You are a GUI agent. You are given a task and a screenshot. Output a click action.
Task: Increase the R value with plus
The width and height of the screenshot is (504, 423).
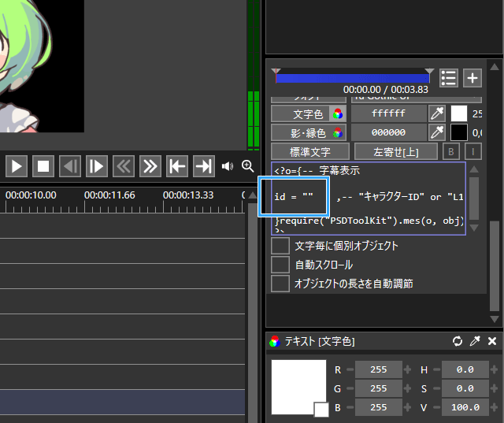(x=407, y=369)
